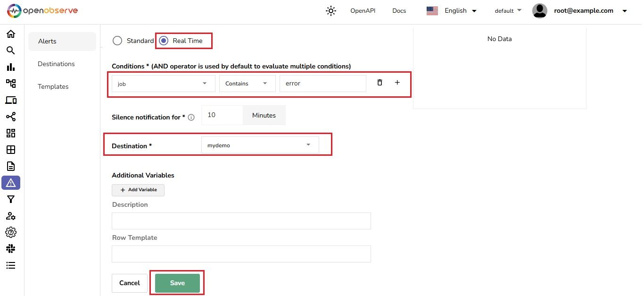The height and width of the screenshot is (296, 644).
Task: Click inside the Description input field
Action: tap(241, 220)
